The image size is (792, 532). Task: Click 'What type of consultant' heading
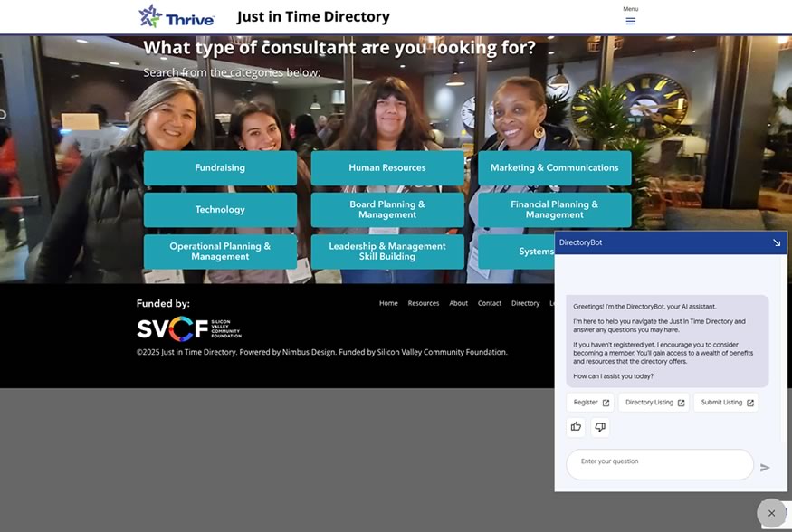(x=339, y=48)
